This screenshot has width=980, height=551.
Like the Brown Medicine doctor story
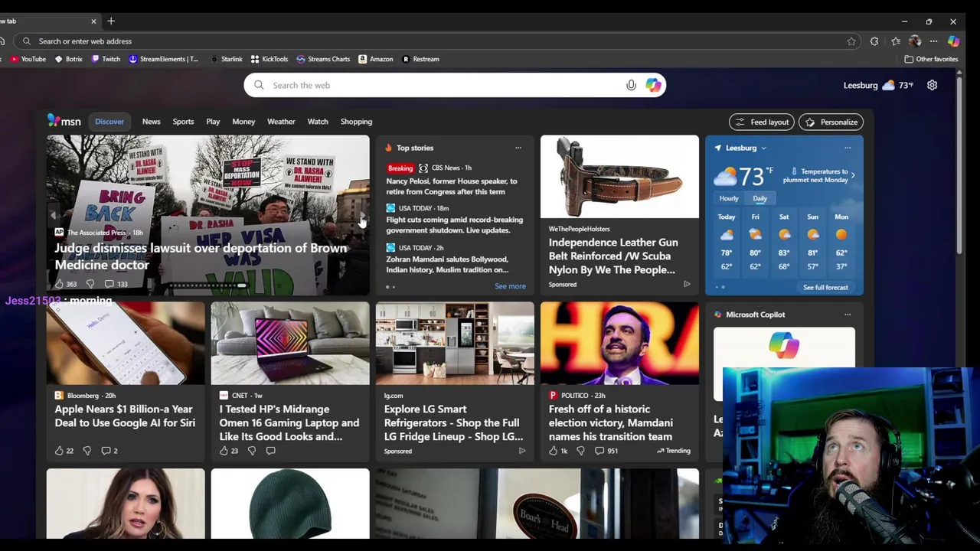[59, 284]
